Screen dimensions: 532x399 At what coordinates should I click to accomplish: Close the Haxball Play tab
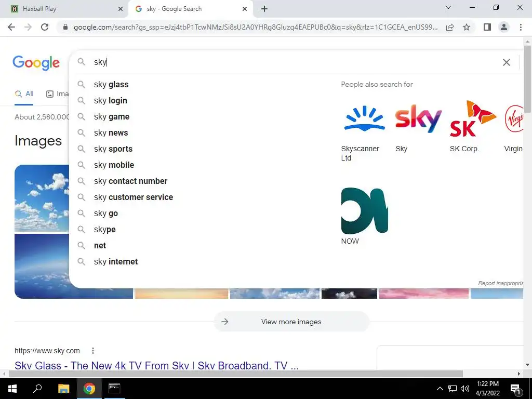point(120,9)
